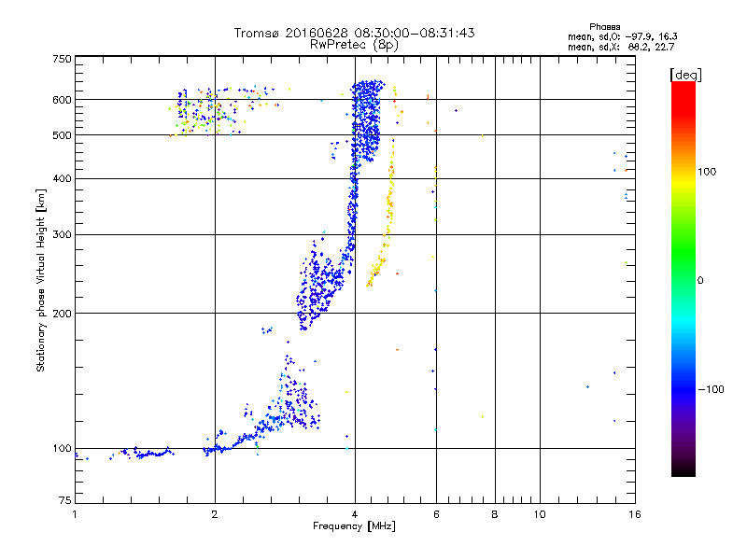
Task: Click the '1' x-axis tick label
Action: tap(75, 514)
